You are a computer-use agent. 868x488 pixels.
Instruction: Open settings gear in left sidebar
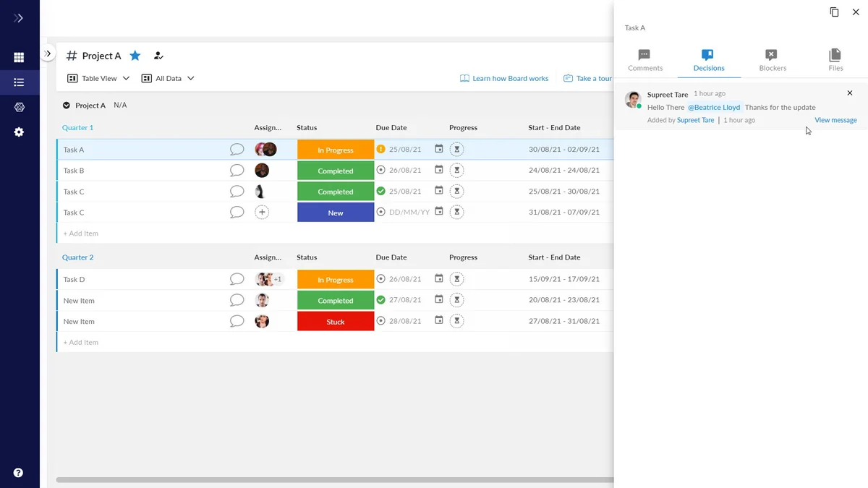pos(19,132)
